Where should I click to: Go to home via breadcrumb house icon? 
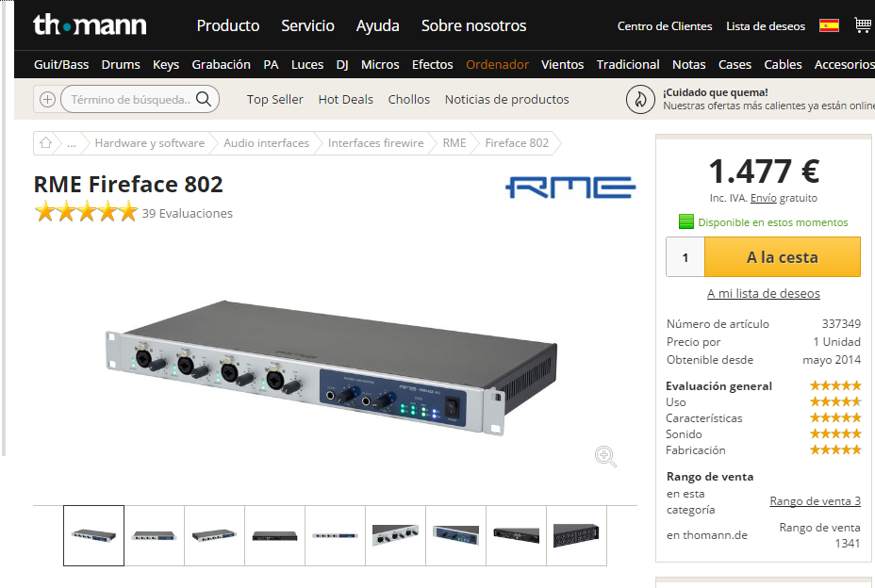45,143
